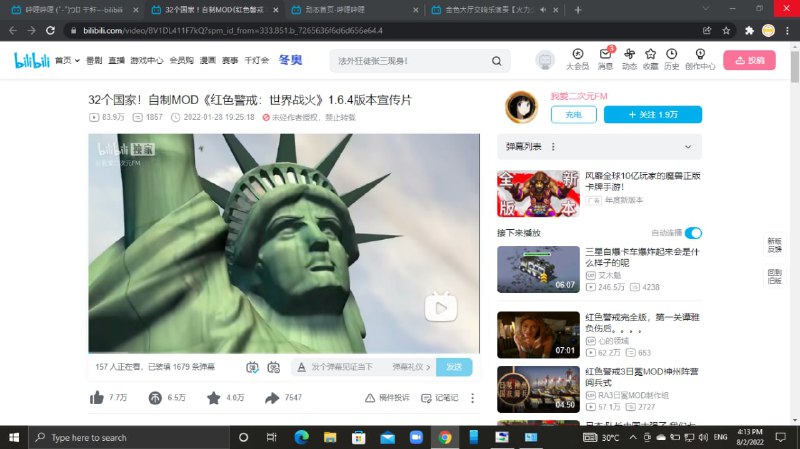Expand the 弹幕列表 danmaku list chevron
The width and height of the screenshot is (800, 449).
tap(688, 147)
